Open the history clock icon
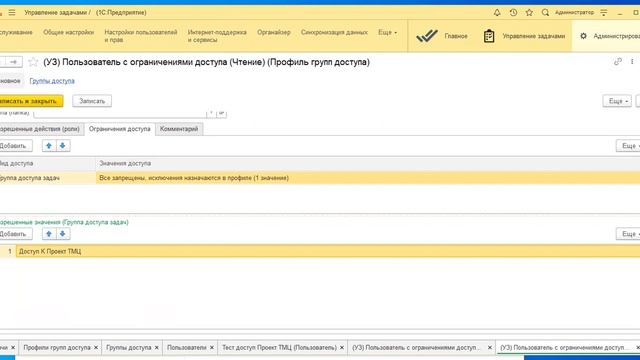The height and width of the screenshot is (360, 640). [x=513, y=13]
